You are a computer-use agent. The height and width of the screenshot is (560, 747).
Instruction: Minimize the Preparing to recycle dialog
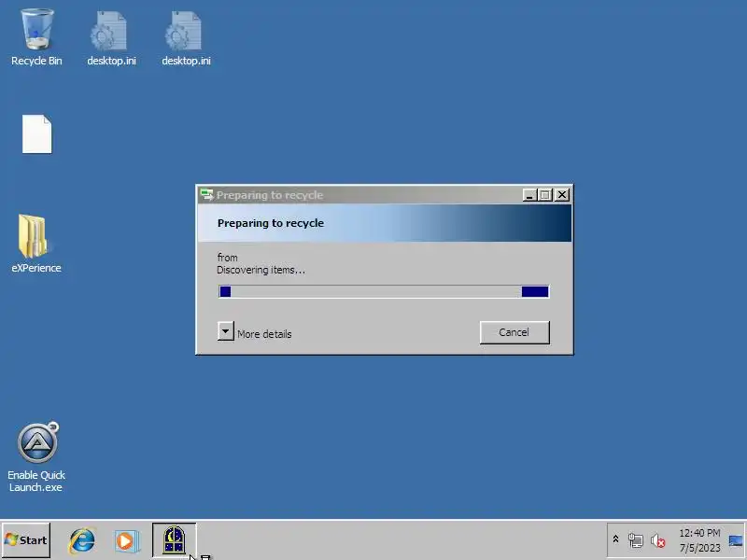point(529,195)
